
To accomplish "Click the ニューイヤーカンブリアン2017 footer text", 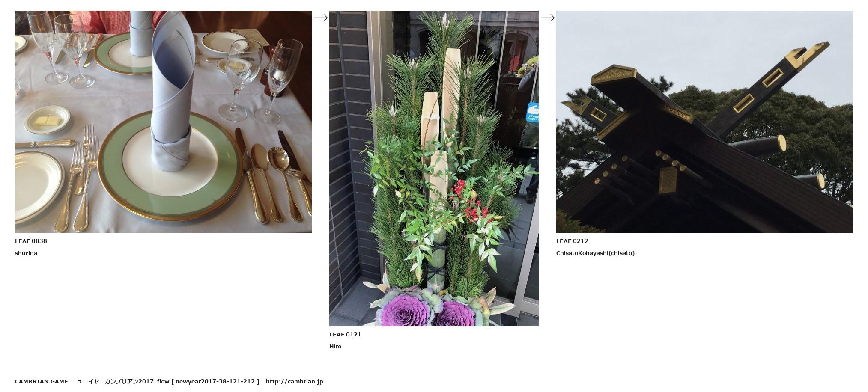I will tap(113, 381).
